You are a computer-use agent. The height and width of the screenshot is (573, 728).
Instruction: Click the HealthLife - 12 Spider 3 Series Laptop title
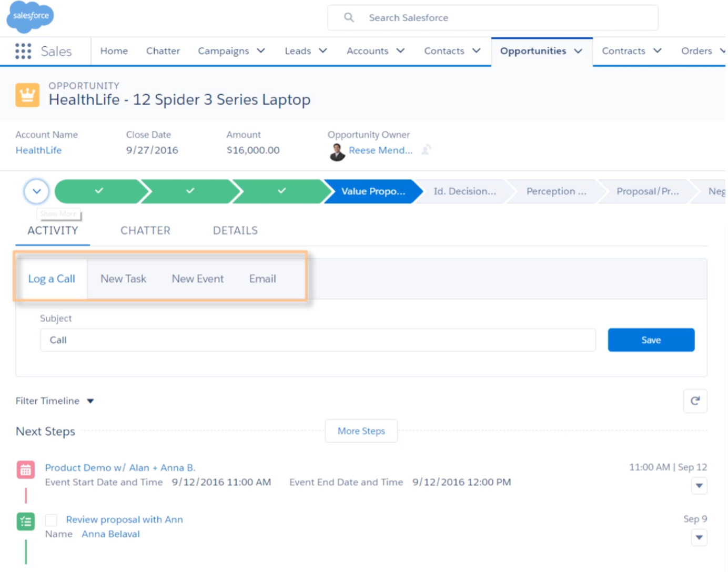tap(179, 99)
